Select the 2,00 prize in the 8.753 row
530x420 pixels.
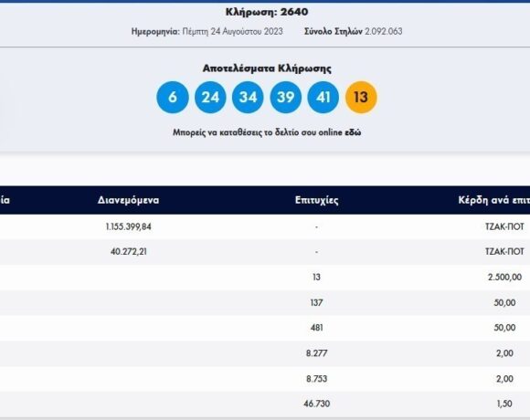click(504, 379)
